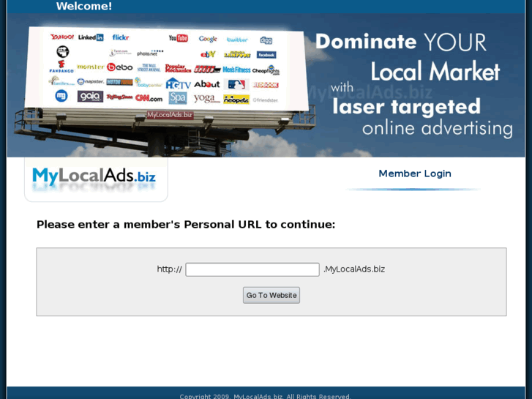Click the friendster logo on the billboard

[266, 100]
